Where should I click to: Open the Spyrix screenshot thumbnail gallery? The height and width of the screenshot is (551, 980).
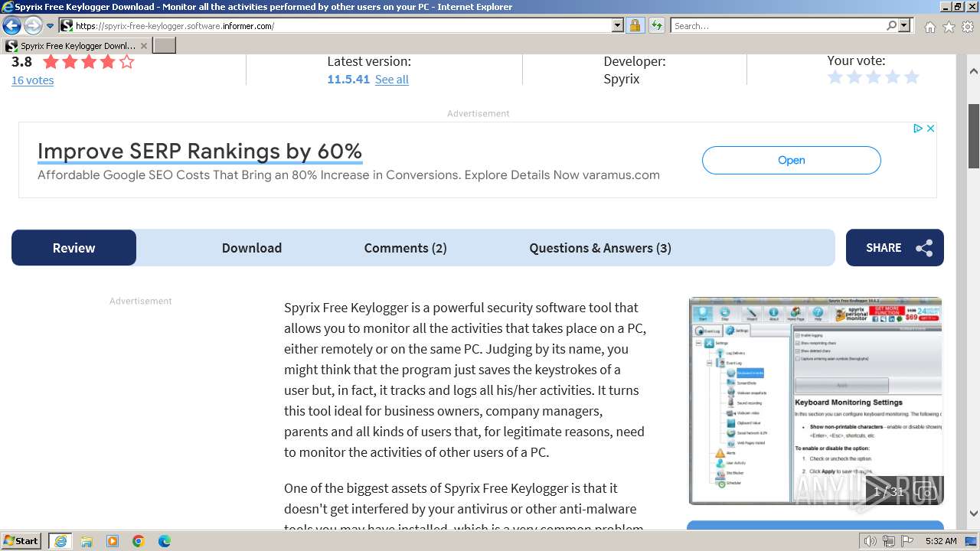(x=815, y=401)
